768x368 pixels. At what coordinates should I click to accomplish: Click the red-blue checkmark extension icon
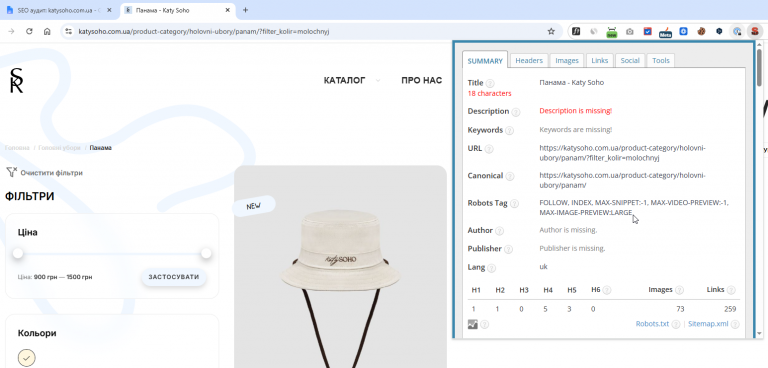click(648, 31)
